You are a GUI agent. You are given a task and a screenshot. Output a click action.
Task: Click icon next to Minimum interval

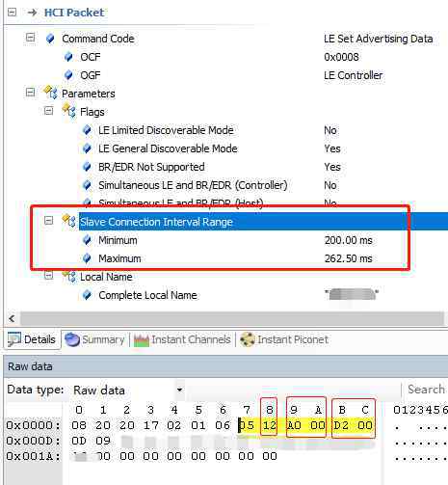[x=87, y=240]
